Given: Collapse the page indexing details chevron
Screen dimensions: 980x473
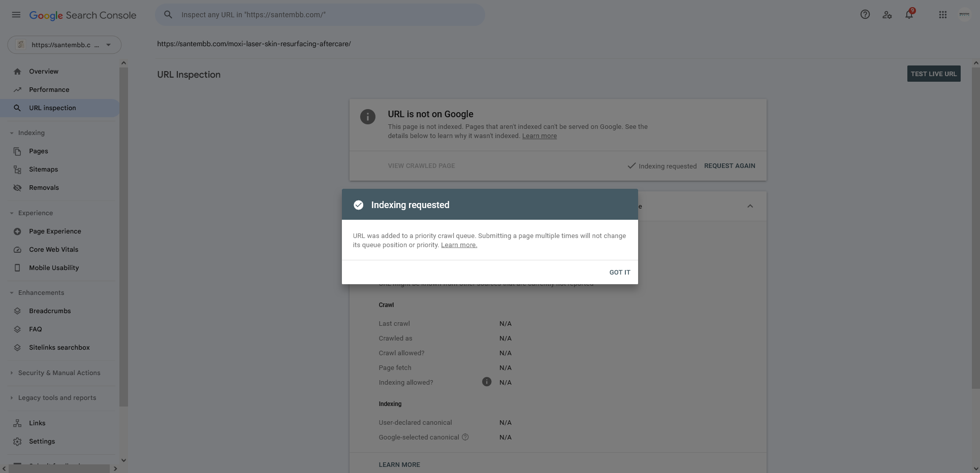Looking at the screenshot, I should (x=750, y=206).
